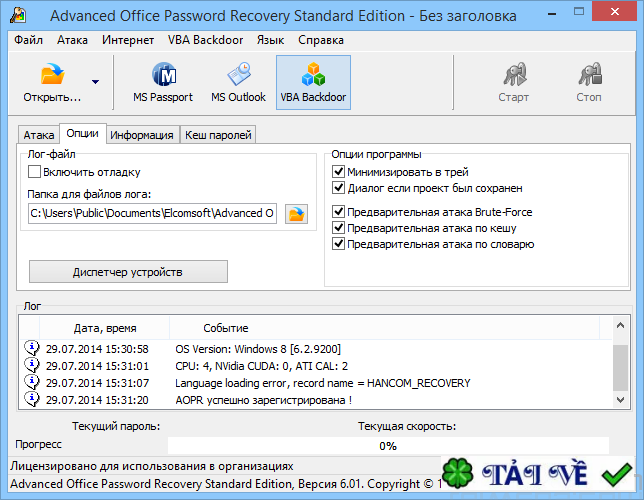The height and width of the screenshot is (500, 644).
Task: Launch the MS Passport tool
Action: (x=163, y=82)
